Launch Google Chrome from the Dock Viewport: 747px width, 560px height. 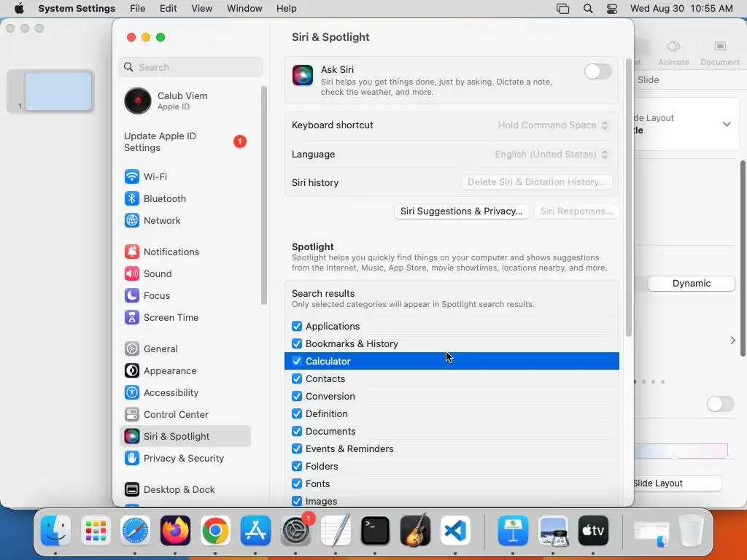click(x=215, y=531)
